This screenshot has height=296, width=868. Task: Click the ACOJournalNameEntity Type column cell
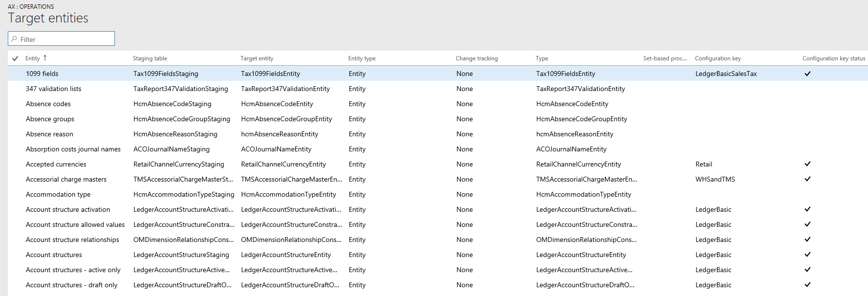pyautogui.click(x=571, y=149)
